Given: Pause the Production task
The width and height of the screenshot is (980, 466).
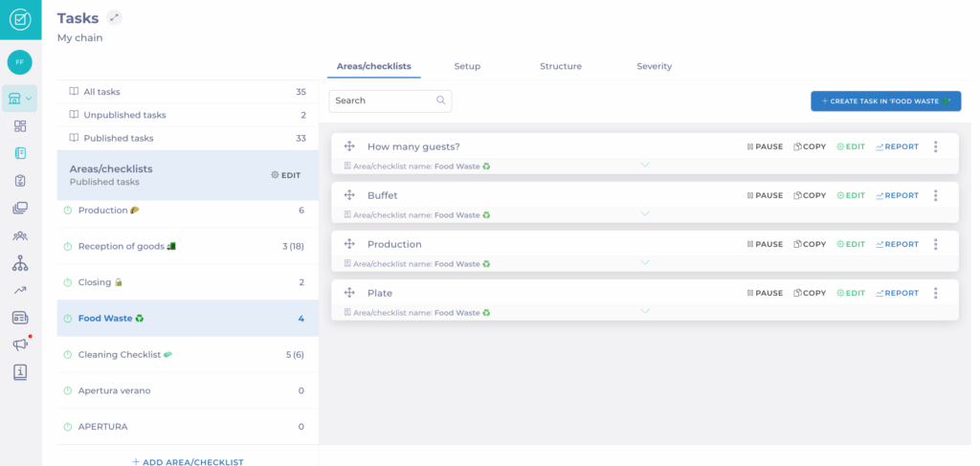Looking at the screenshot, I should tap(764, 244).
